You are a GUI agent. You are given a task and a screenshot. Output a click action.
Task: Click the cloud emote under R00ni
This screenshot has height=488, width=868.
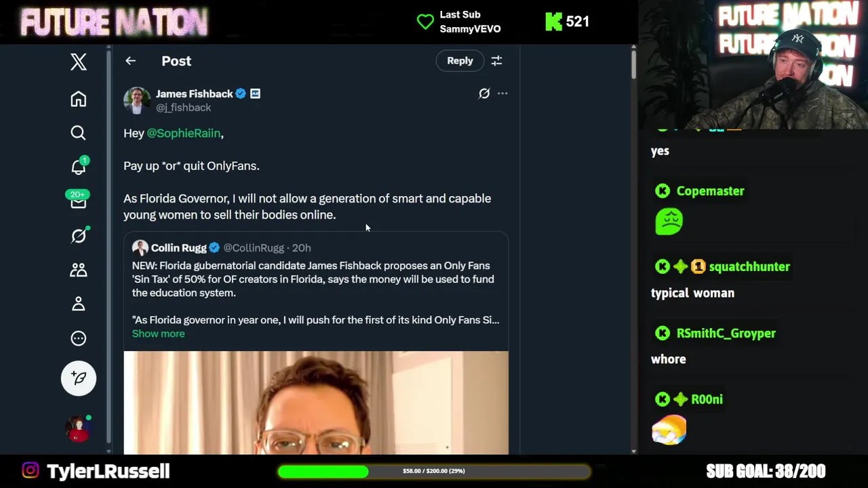[x=669, y=430]
